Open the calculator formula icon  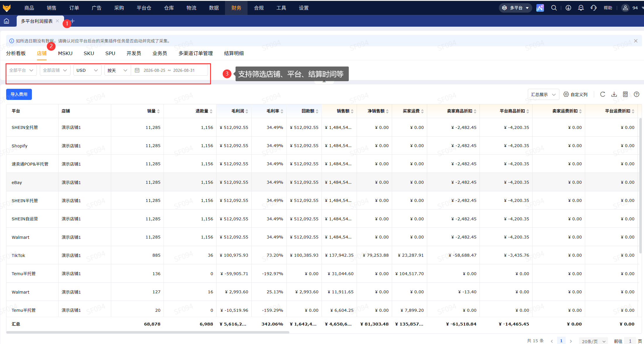click(x=625, y=94)
